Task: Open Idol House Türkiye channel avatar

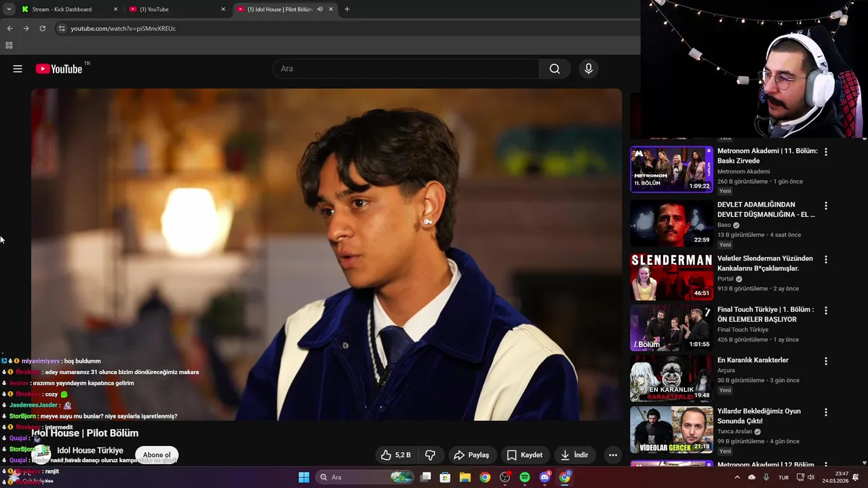Action: coord(42,455)
